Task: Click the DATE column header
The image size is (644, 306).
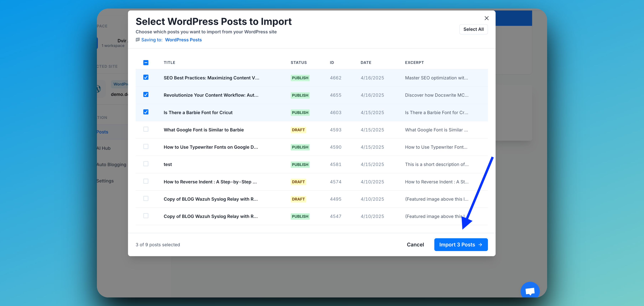Action: click(x=365, y=62)
